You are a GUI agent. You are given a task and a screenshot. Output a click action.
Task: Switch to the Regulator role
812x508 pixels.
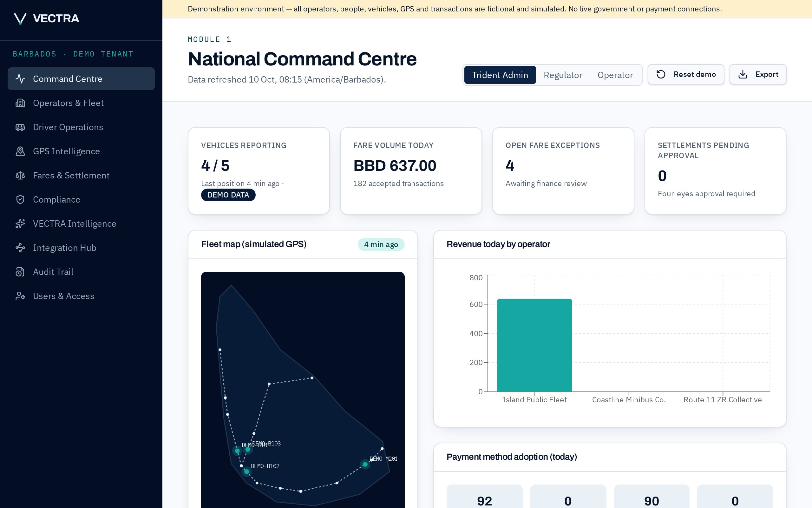pyautogui.click(x=563, y=75)
